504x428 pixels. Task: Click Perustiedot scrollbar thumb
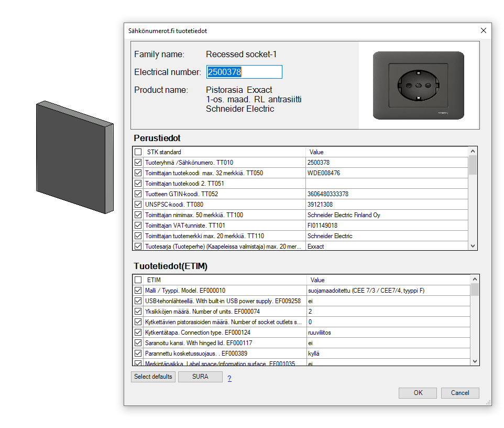point(473,165)
